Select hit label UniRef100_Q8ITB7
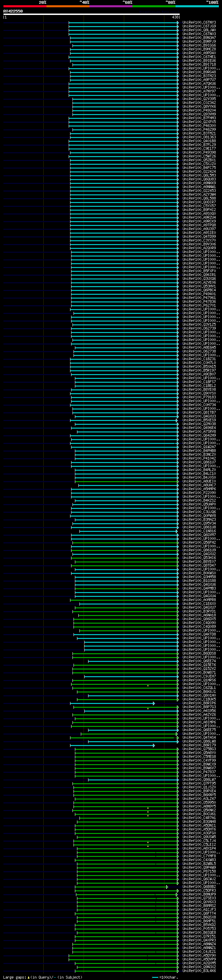Viewport: 222px width, 980px height. 199,412
